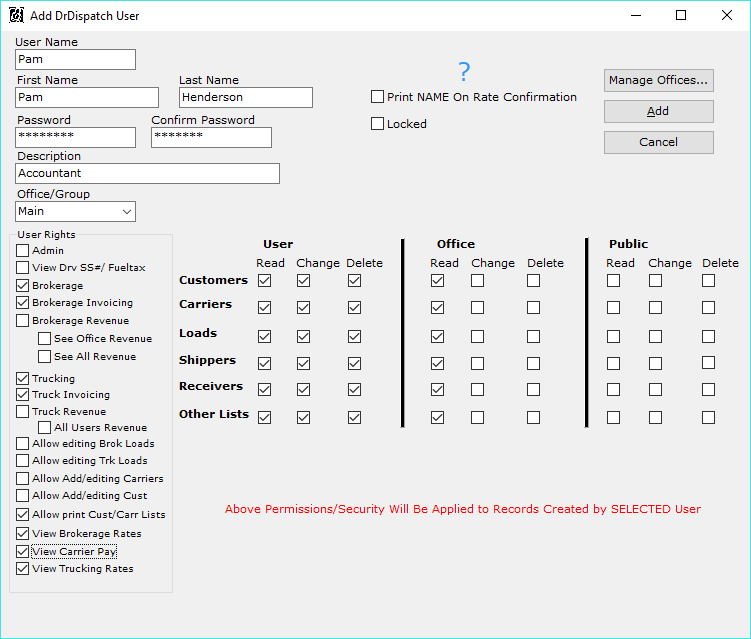Viewport: 751px width, 639px height.
Task: Enable Allow editing Brok Loads
Action: click(23, 444)
